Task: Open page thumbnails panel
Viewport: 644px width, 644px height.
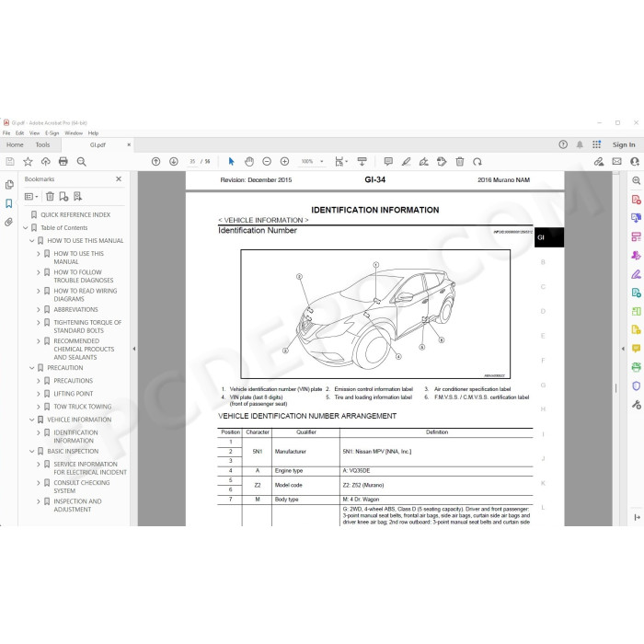Action: click(x=9, y=185)
